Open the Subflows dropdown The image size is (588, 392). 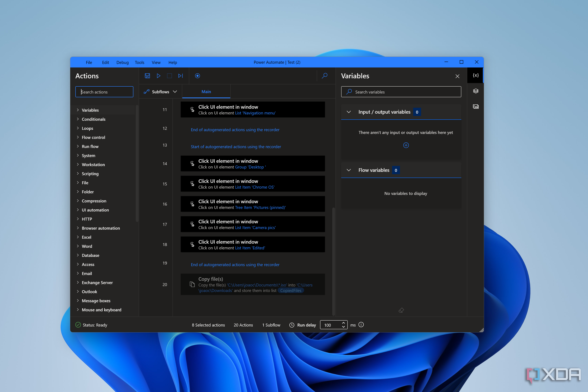click(x=160, y=92)
